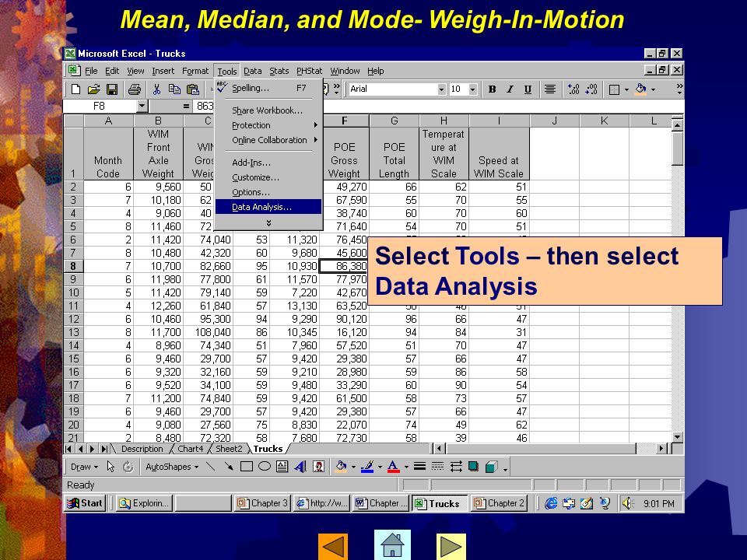Viewport: 747px width, 560px height.
Task: Click the Copy icon in toolbar
Action: click(x=174, y=89)
